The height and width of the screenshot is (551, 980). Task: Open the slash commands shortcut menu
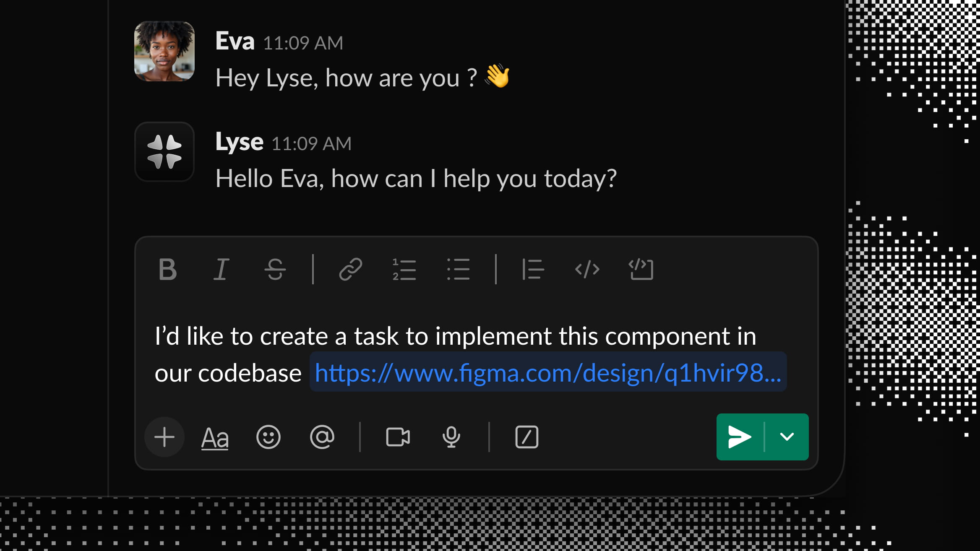click(x=526, y=437)
